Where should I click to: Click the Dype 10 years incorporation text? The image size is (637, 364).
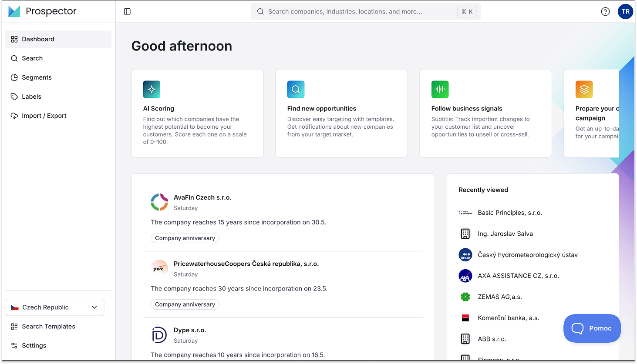(238, 355)
